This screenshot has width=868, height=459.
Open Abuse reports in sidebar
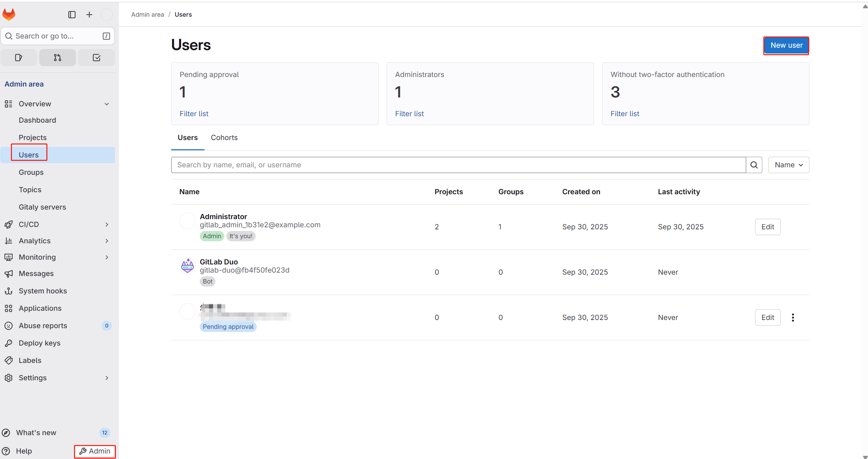click(x=43, y=325)
